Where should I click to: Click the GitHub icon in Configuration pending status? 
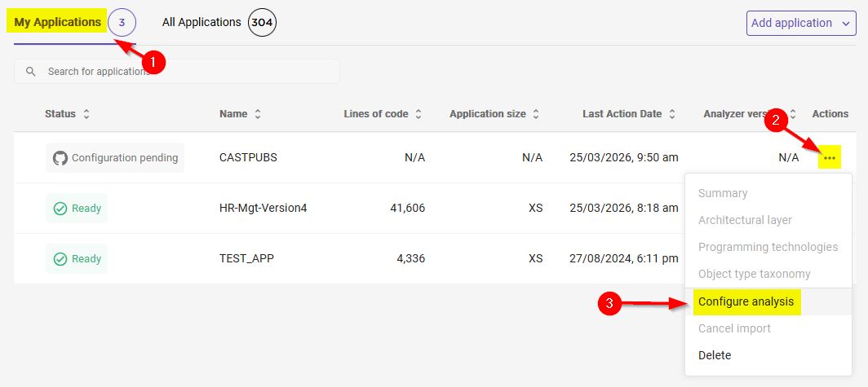(60, 158)
